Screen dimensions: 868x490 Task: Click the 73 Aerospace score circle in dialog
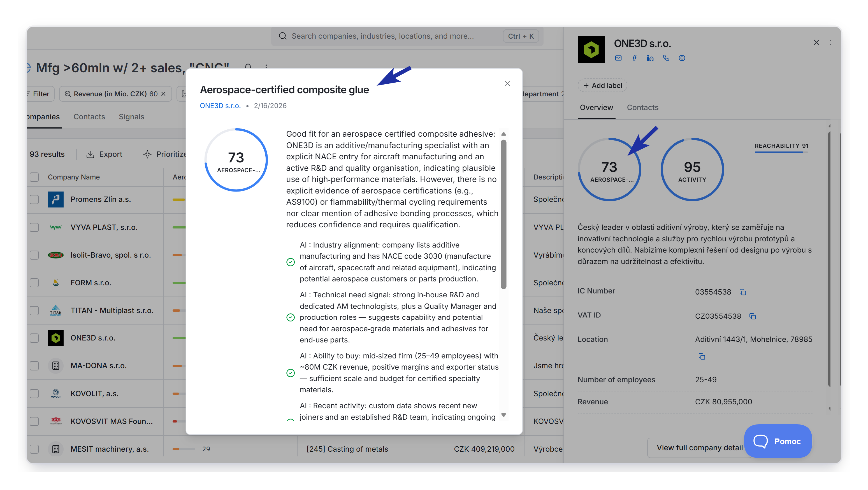[236, 160]
